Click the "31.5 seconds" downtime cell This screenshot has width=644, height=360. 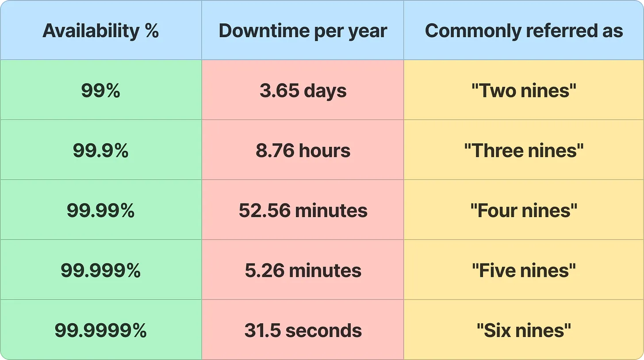pyautogui.click(x=303, y=330)
